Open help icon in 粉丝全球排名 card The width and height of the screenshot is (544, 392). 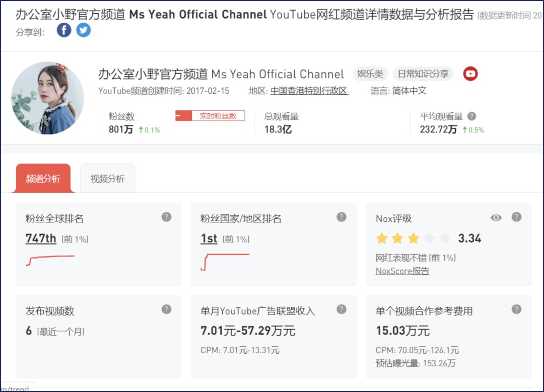coord(167,217)
